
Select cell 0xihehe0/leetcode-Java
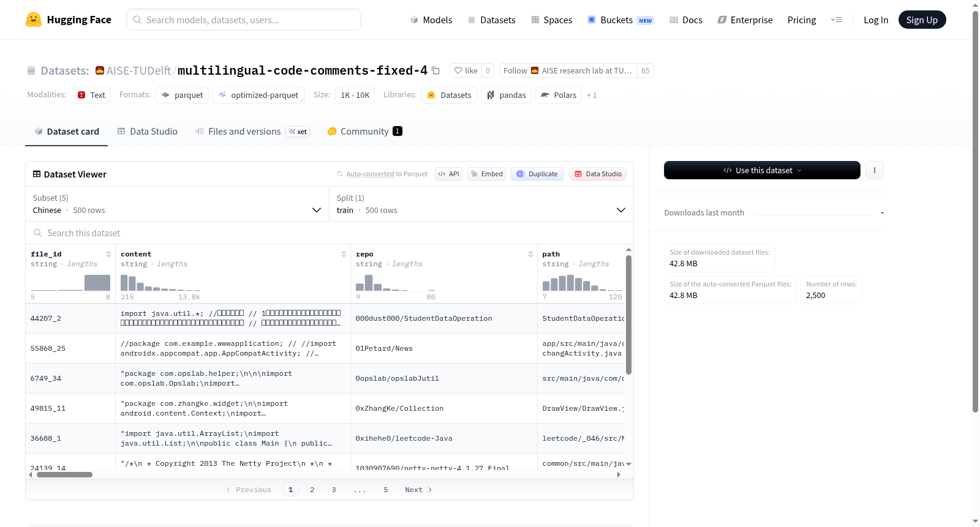point(443,438)
